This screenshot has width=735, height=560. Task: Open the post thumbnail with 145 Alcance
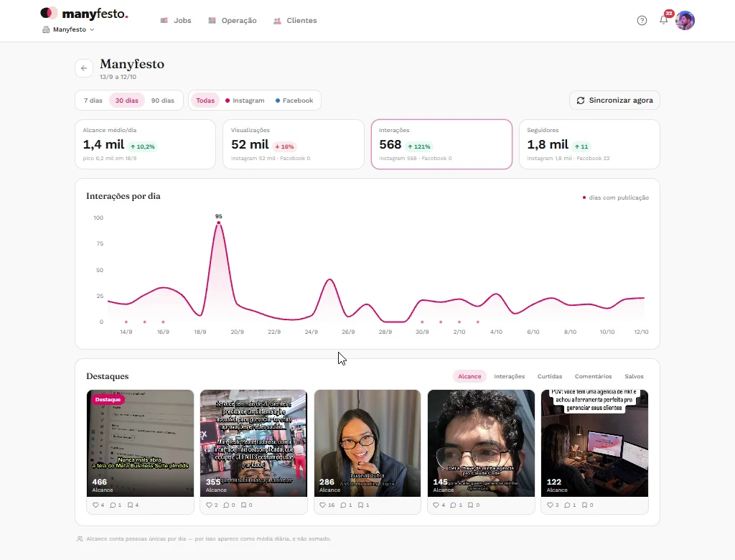tap(481, 443)
